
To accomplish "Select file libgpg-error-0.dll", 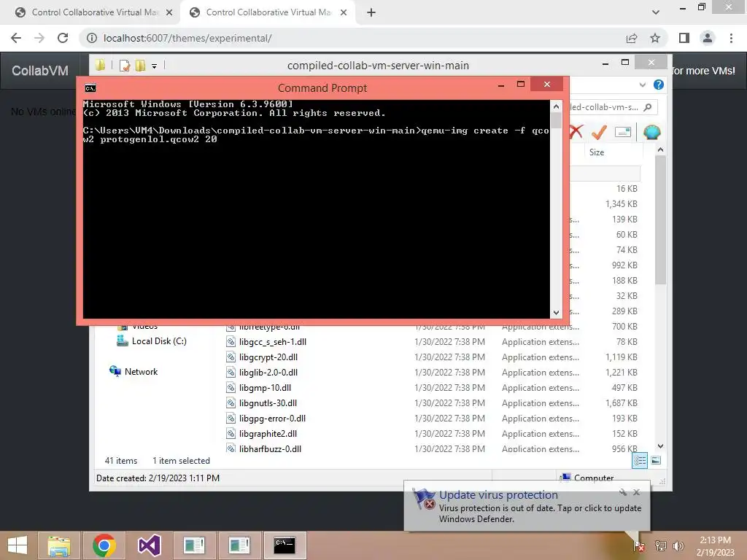I will tap(272, 418).
